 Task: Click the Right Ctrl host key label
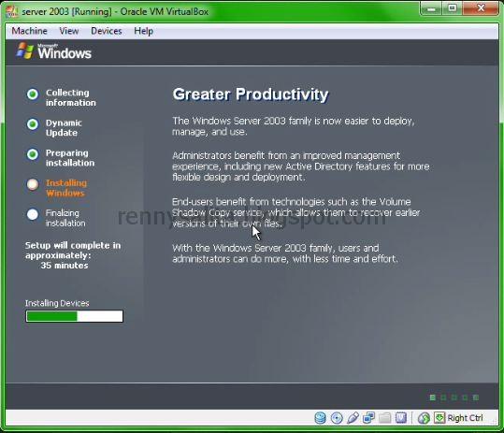pyautogui.click(x=465, y=418)
